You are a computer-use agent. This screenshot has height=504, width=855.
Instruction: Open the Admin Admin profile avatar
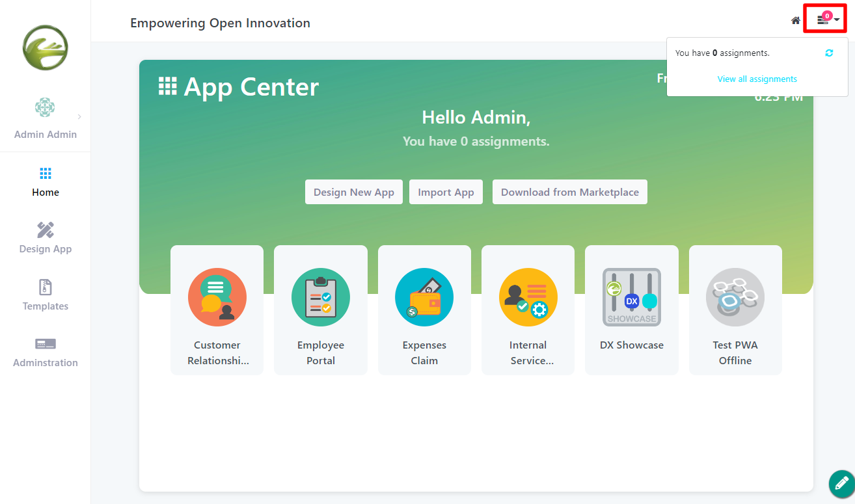(45, 107)
